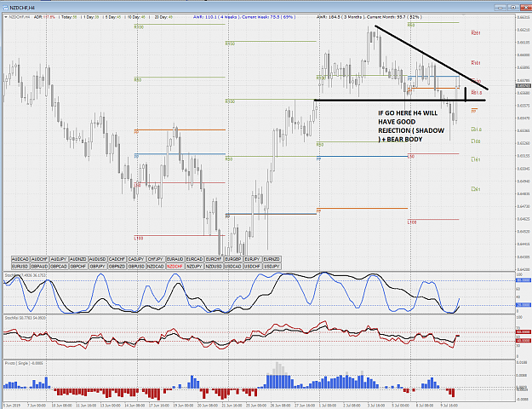
Task: Click the green L161 level label
Action: pyautogui.click(x=476, y=159)
